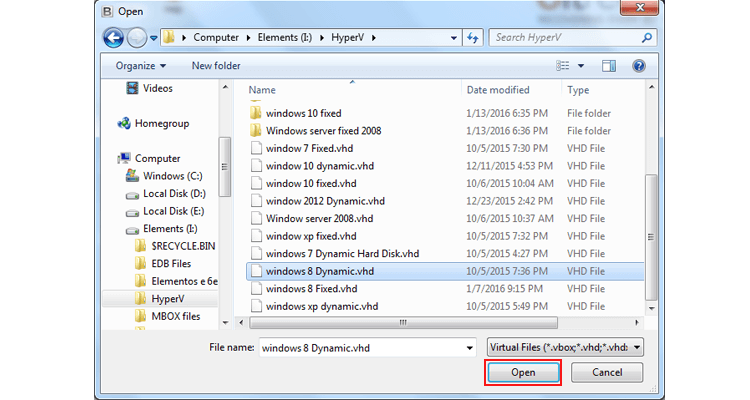Toggle the preview pane icon
This screenshot has width=750, height=400.
tap(608, 66)
